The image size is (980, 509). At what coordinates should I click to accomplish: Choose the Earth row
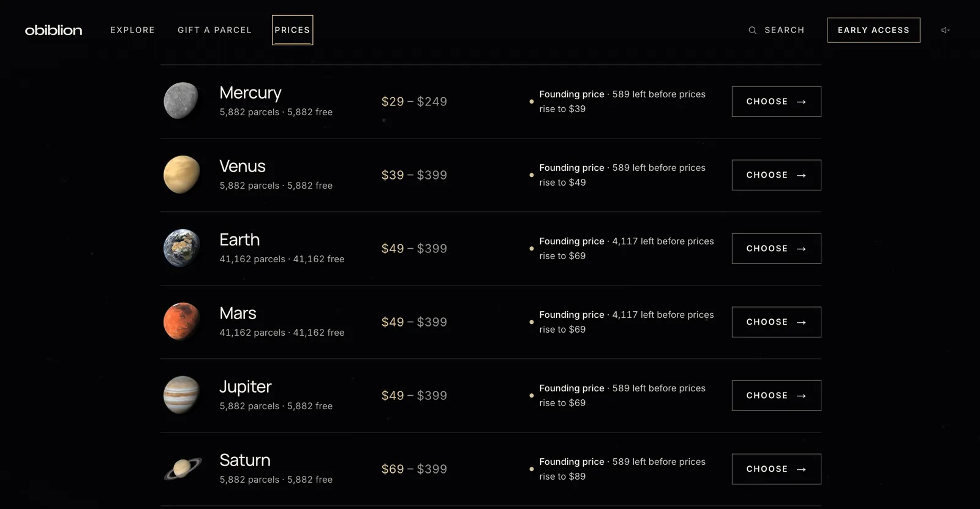point(776,249)
